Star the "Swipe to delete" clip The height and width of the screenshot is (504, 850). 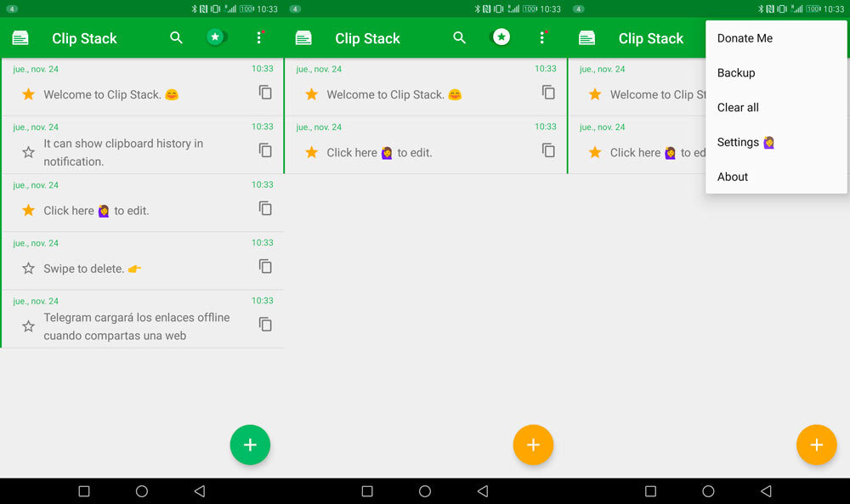(x=28, y=269)
